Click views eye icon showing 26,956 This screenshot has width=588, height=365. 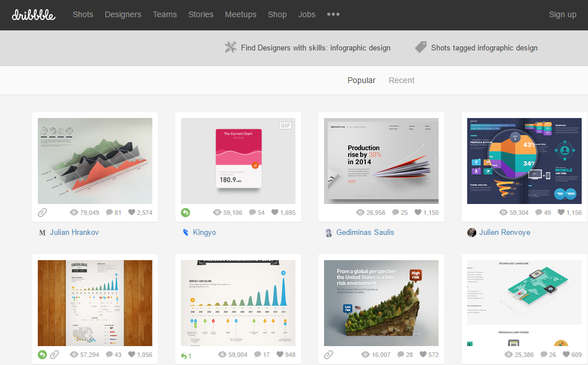[360, 213]
